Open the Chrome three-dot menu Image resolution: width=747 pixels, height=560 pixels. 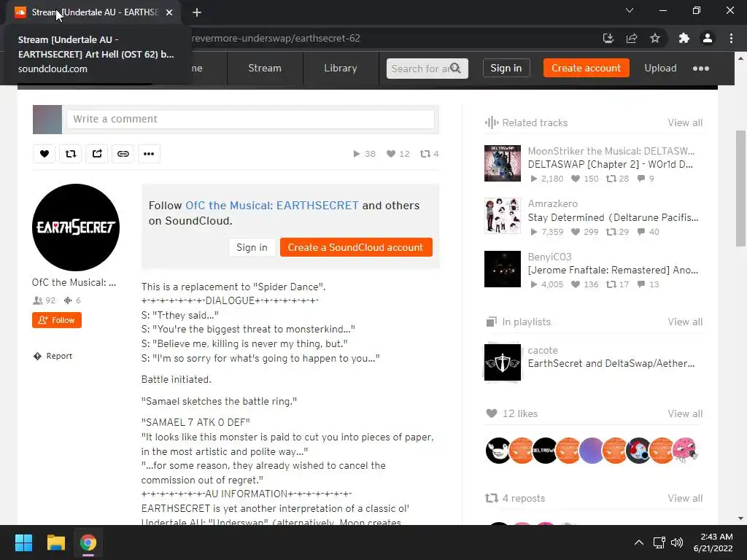[731, 38]
